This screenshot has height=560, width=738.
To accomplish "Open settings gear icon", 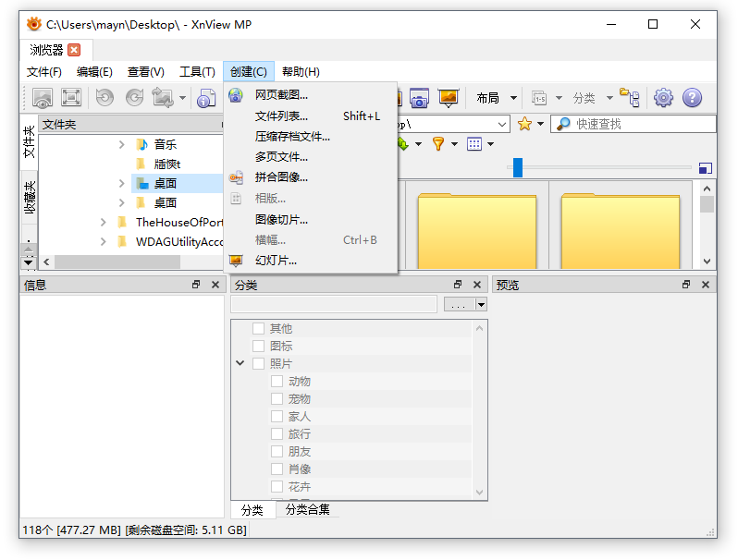I will pos(663,98).
